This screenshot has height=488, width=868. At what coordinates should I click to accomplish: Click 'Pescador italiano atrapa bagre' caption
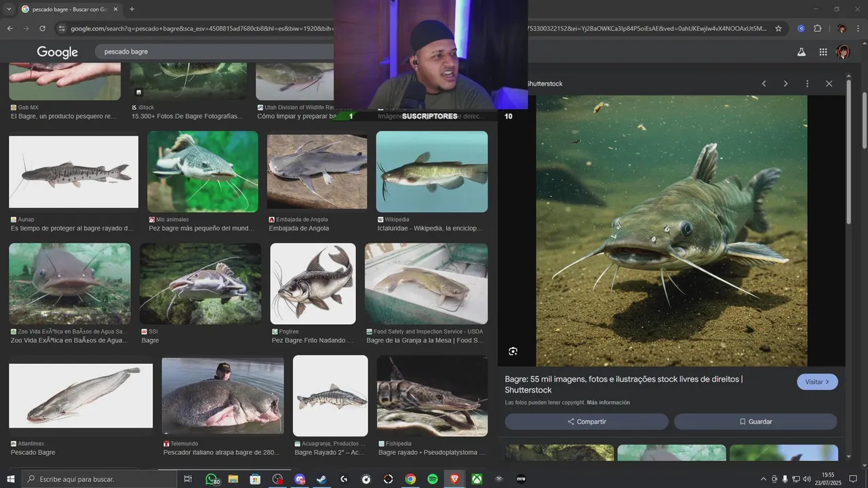tap(221, 452)
